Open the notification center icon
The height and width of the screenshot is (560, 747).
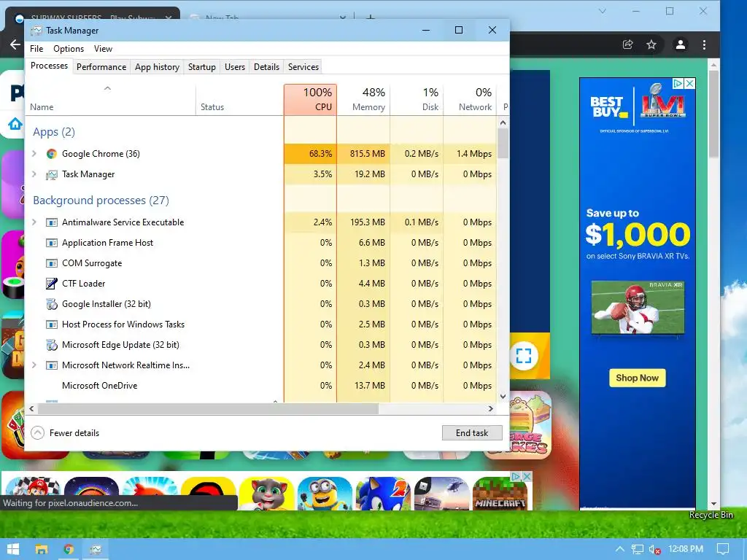click(723, 550)
